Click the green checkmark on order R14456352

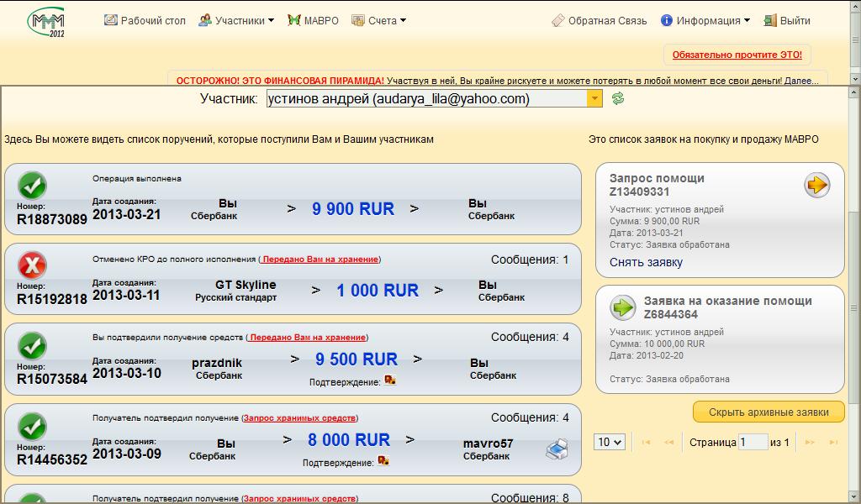click(33, 427)
